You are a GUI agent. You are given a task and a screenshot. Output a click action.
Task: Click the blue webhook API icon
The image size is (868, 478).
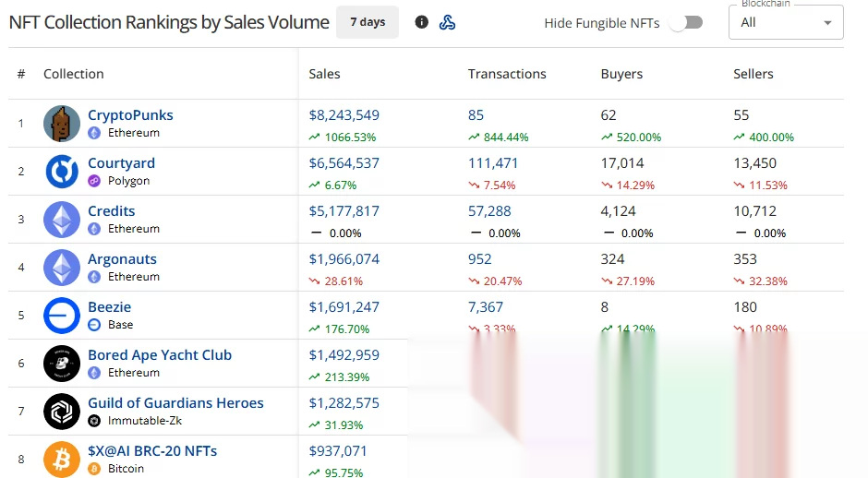tap(447, 22)
